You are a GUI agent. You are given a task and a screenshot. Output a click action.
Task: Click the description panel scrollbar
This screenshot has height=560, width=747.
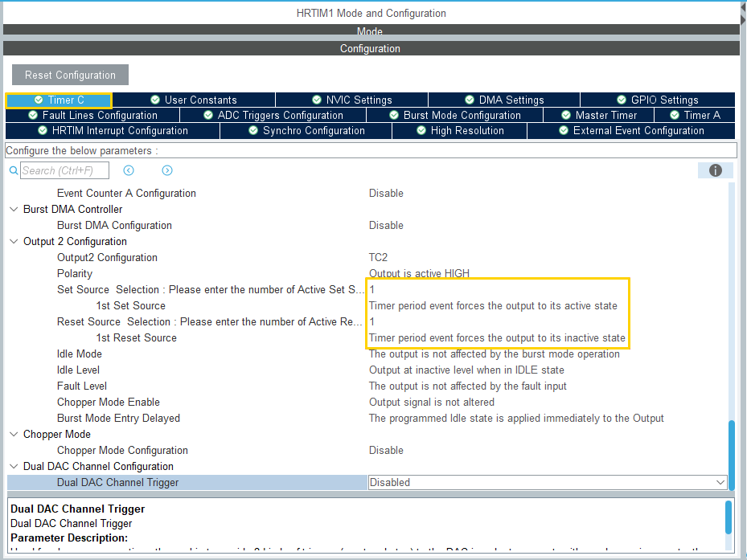click(729, 517)
